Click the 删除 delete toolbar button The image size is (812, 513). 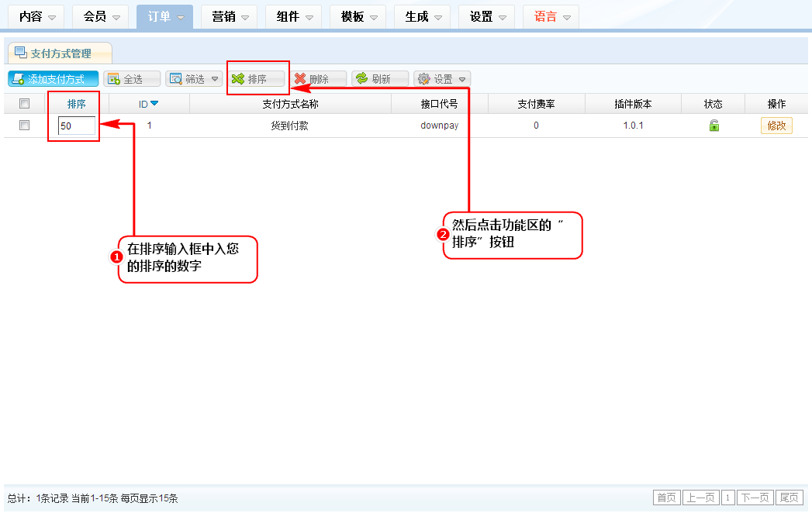click(x=319, y=79)
